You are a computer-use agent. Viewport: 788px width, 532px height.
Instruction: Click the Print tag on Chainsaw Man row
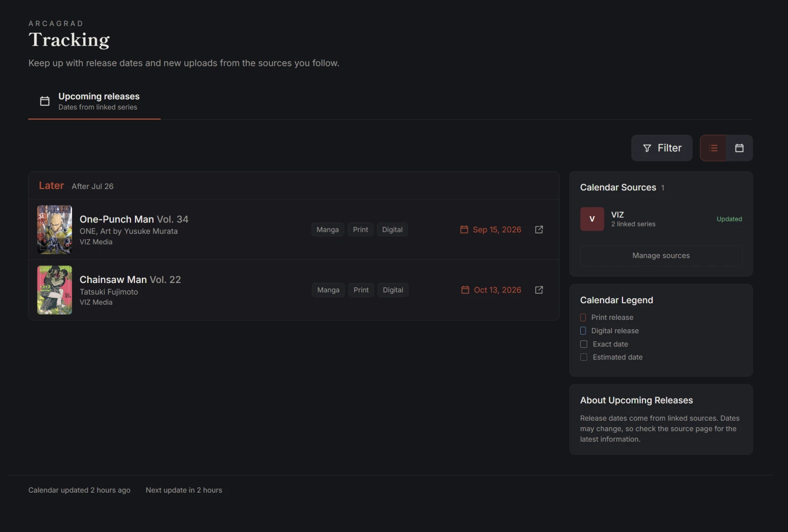[x=361, y=290]
